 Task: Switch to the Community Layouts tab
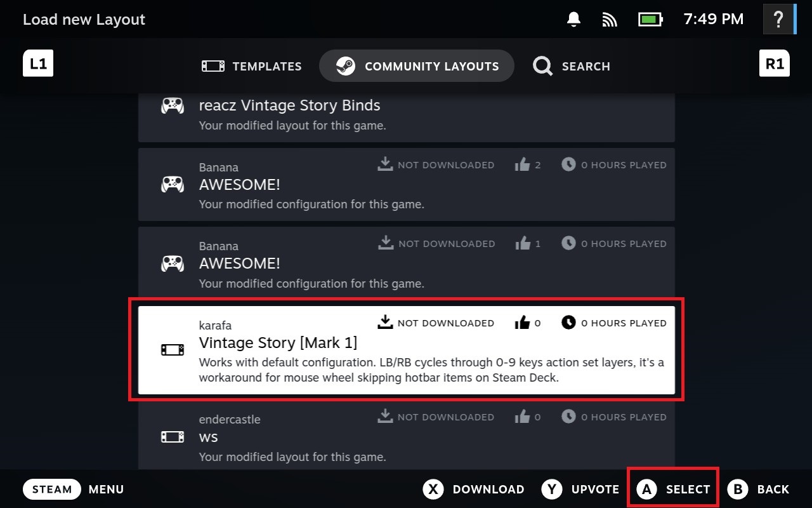[417, 66]
